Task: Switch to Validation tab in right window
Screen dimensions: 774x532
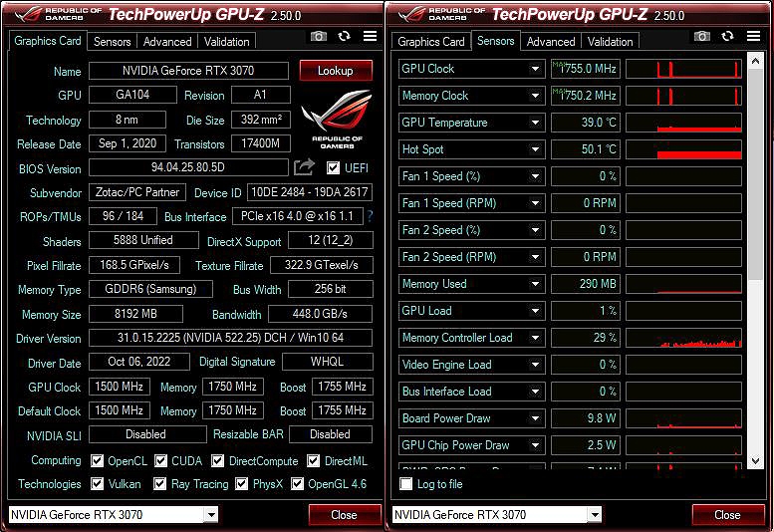Action: [610, 42]
